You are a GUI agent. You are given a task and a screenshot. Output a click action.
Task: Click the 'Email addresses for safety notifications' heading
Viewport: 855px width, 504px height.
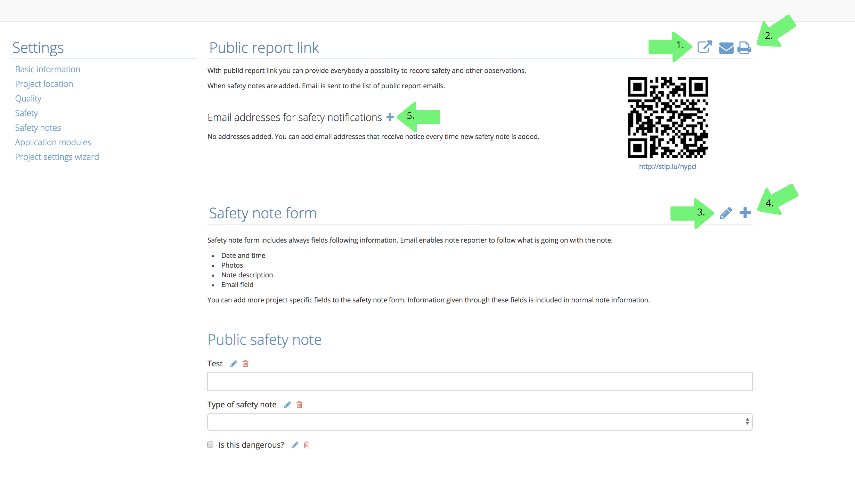pyautogui.click(x=295, y=117)
